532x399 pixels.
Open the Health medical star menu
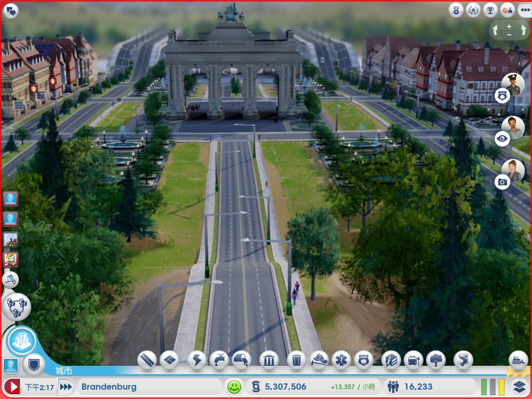tap(341, 360)
